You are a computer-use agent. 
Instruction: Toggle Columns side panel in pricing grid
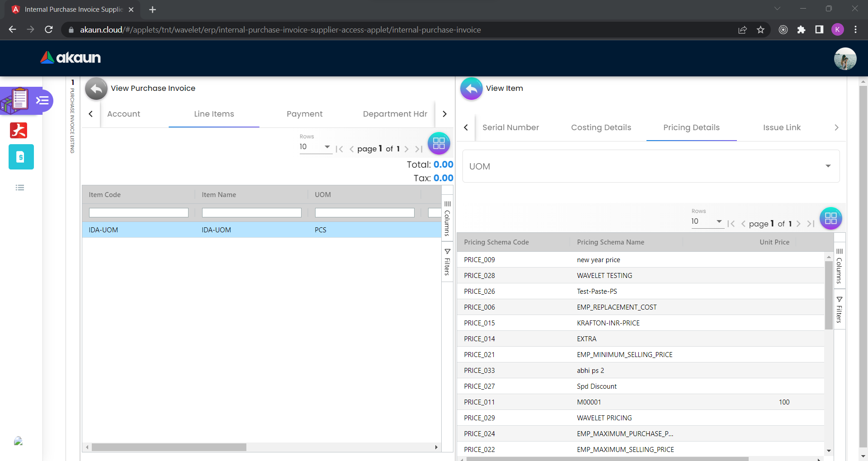point(839,266)
